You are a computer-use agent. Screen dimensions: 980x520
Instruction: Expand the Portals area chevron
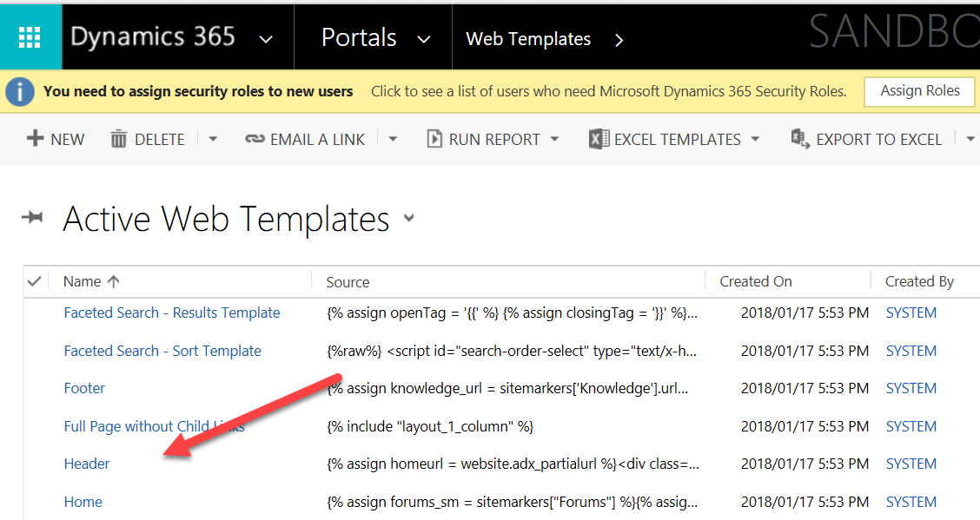[x=424, y=40]
